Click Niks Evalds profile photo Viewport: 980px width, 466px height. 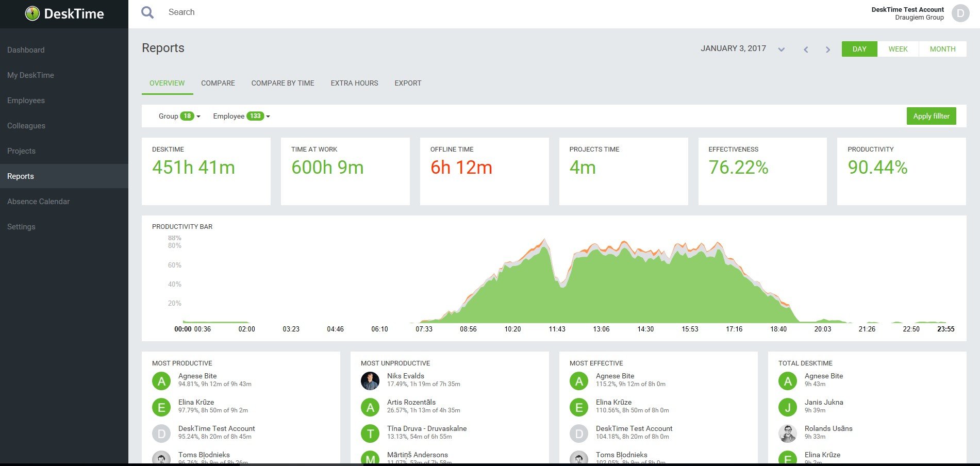pos(370,381)
